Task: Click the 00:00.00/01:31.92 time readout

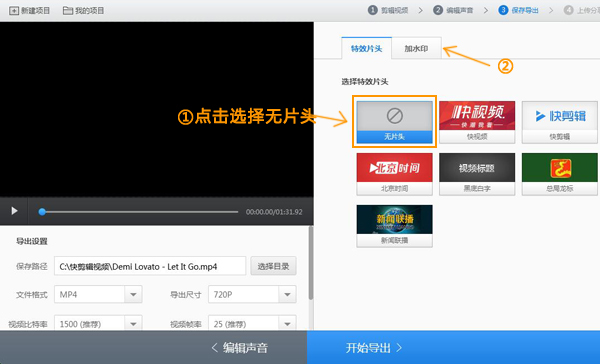Action: (x=274, y=212)
